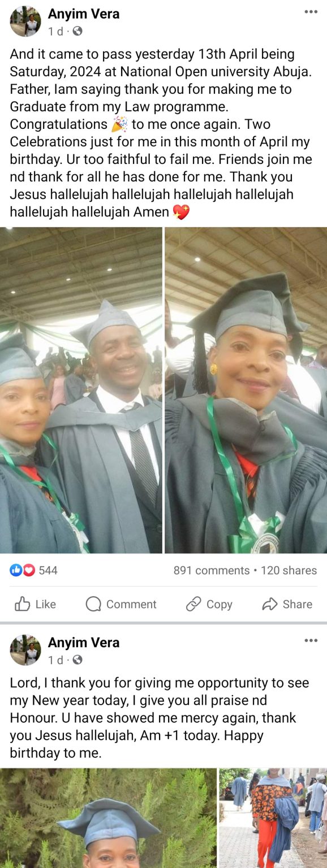Tap the thumbs-up Like icon
Viewport: 327px width, 868px height.
click(x=23, y=604)
